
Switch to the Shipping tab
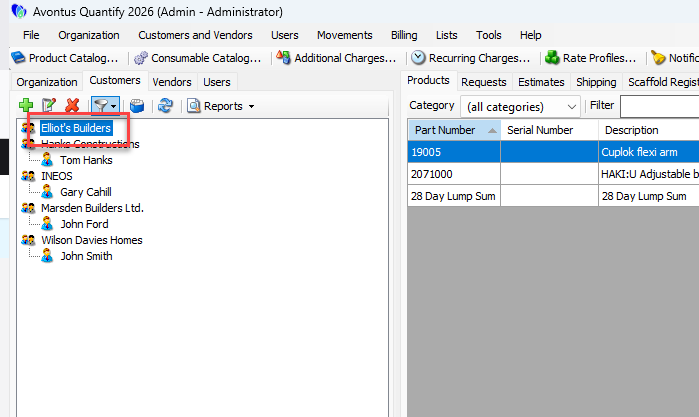click(596, 82)
